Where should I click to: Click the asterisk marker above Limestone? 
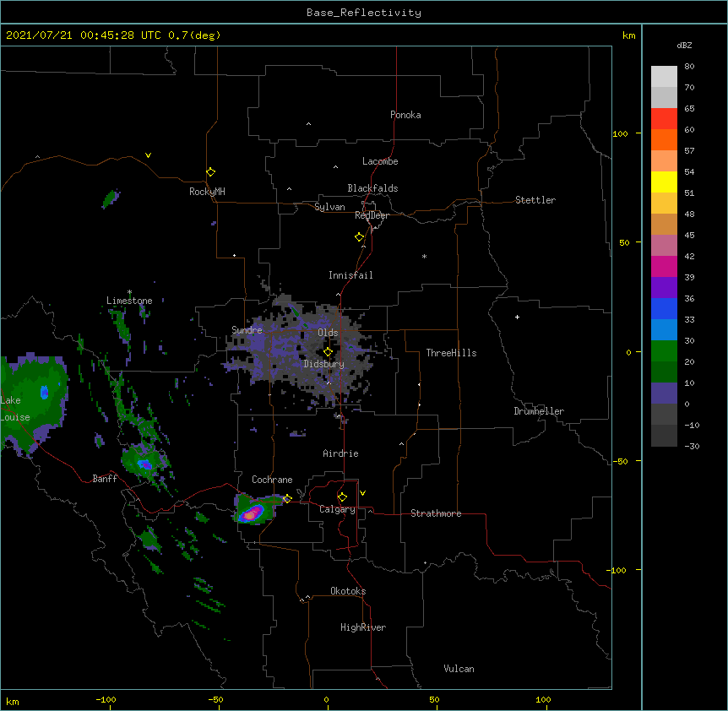point(129,292)
